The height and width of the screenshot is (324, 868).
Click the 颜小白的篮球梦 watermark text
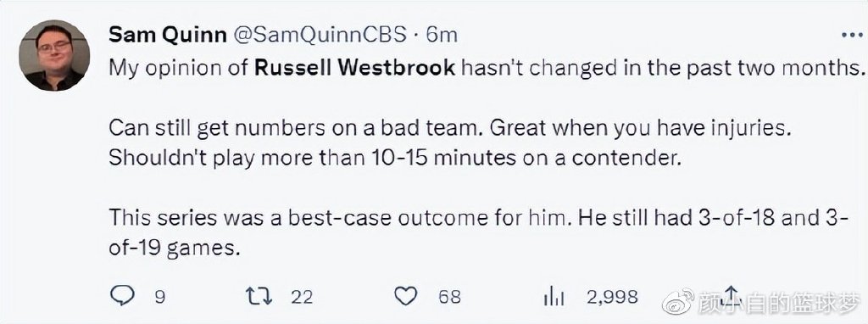[781, 301]
